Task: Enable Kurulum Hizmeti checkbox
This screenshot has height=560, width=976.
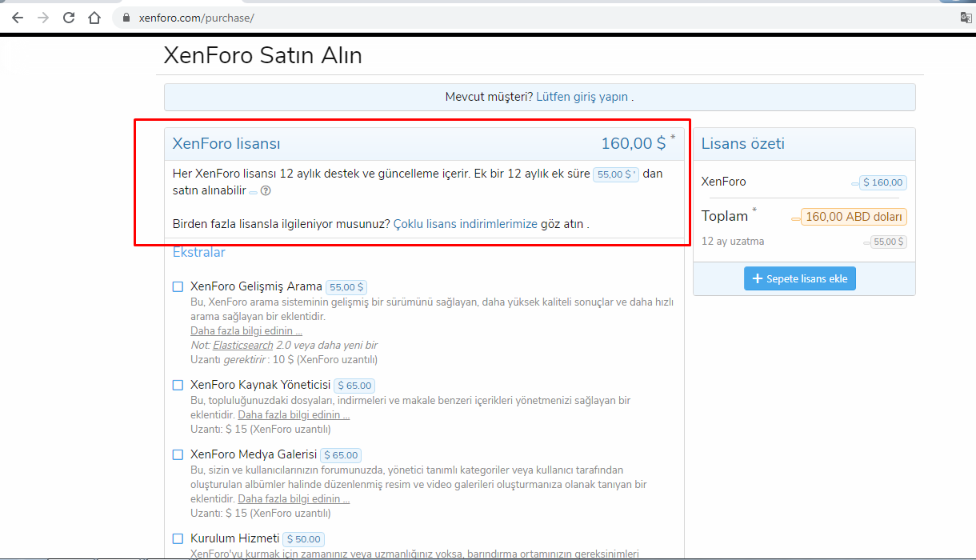Action: 178,538
